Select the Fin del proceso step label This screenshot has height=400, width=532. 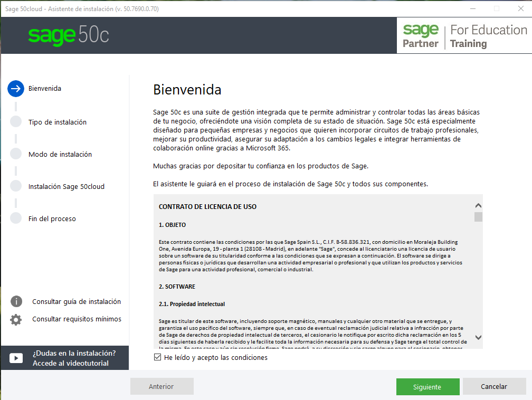(52, 219)
